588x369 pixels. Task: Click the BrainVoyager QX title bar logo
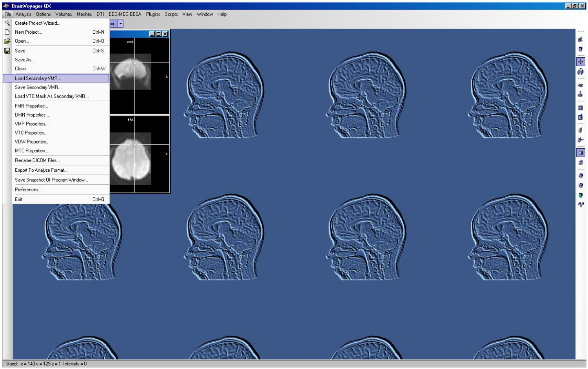coord(6,6)
